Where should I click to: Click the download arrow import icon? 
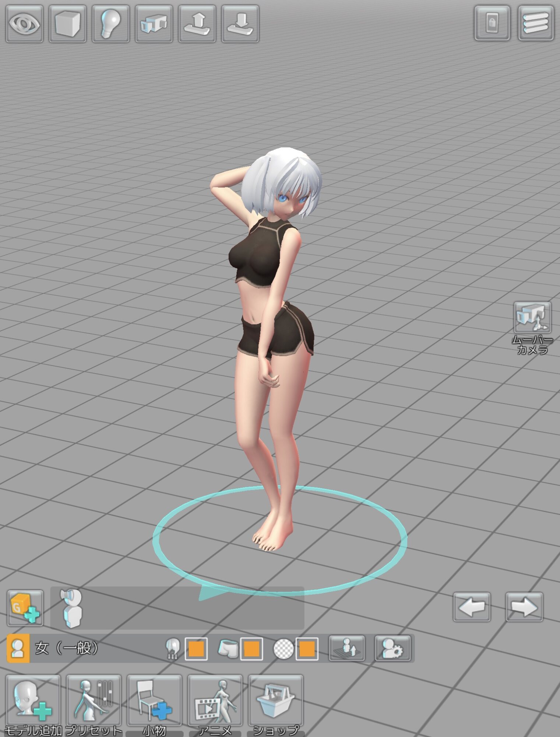coord(240,24)
